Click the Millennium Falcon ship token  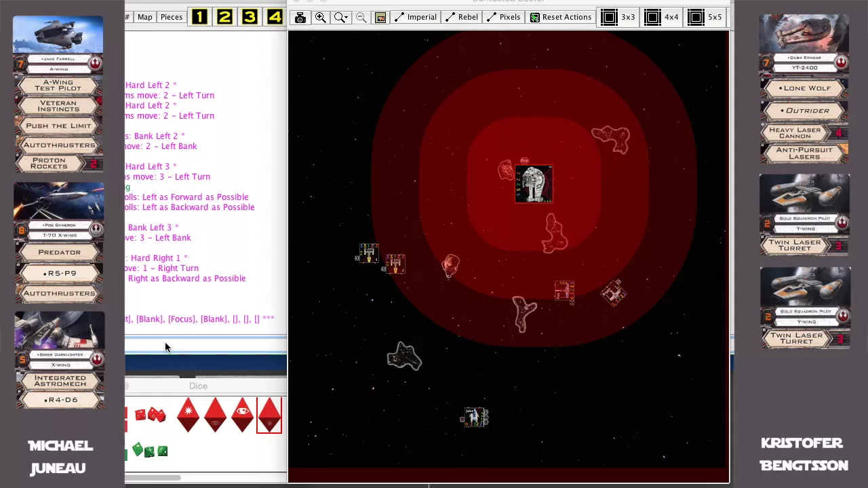click(534, 183)
